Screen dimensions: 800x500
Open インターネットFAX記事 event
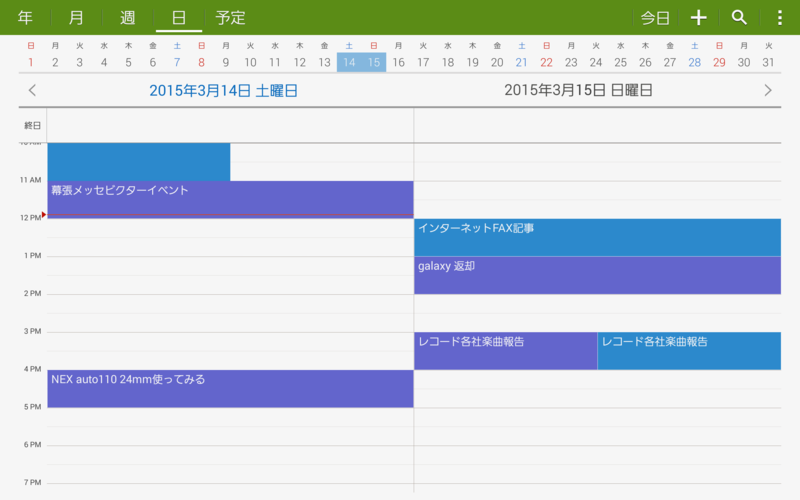597,237
